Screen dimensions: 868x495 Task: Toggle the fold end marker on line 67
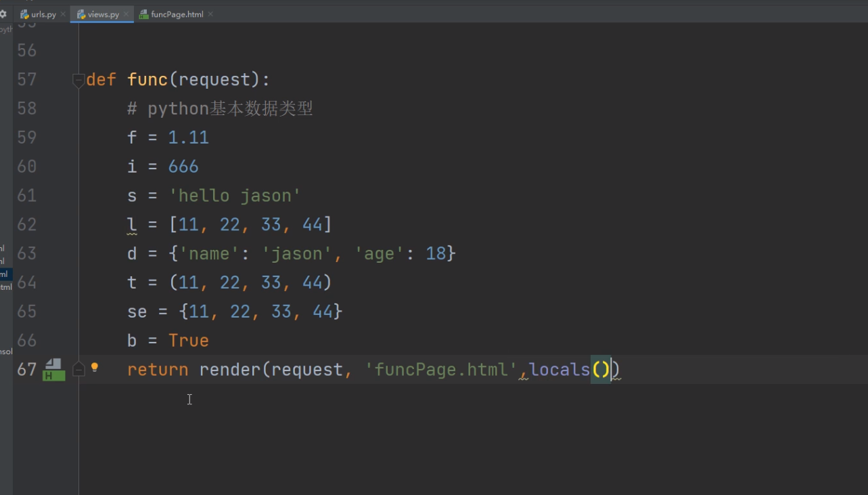[78, 369]
